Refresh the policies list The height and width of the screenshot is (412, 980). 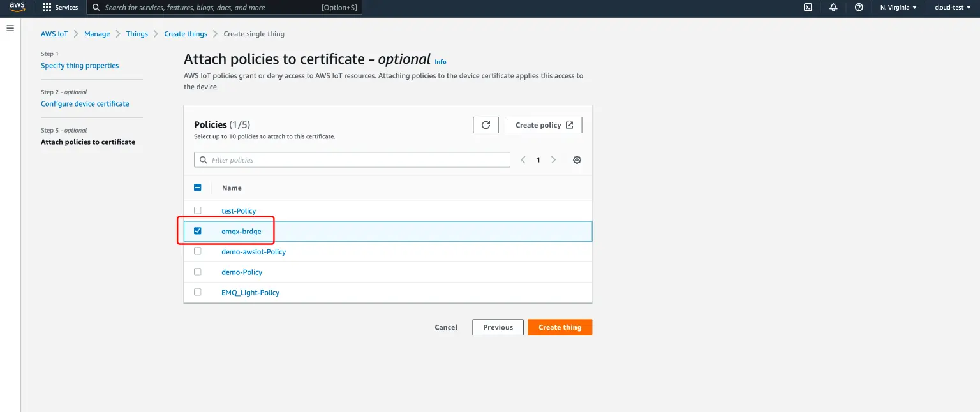(x=486, y=125)
